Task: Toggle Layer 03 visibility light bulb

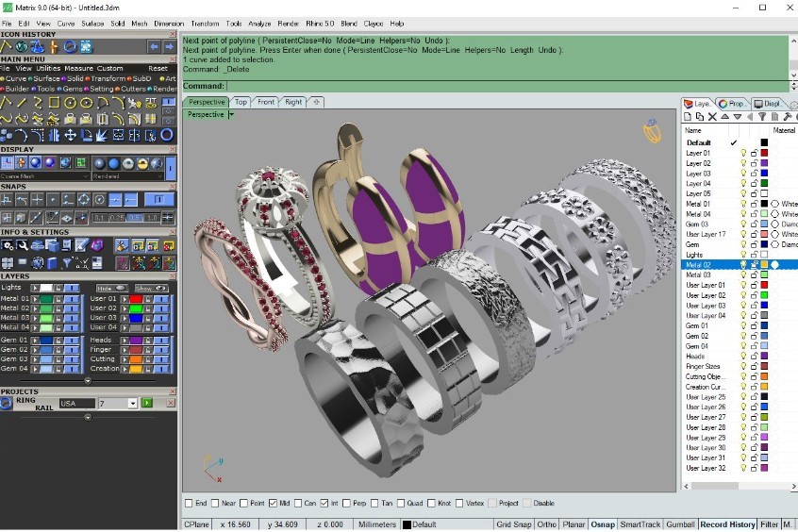Action: 742,174
